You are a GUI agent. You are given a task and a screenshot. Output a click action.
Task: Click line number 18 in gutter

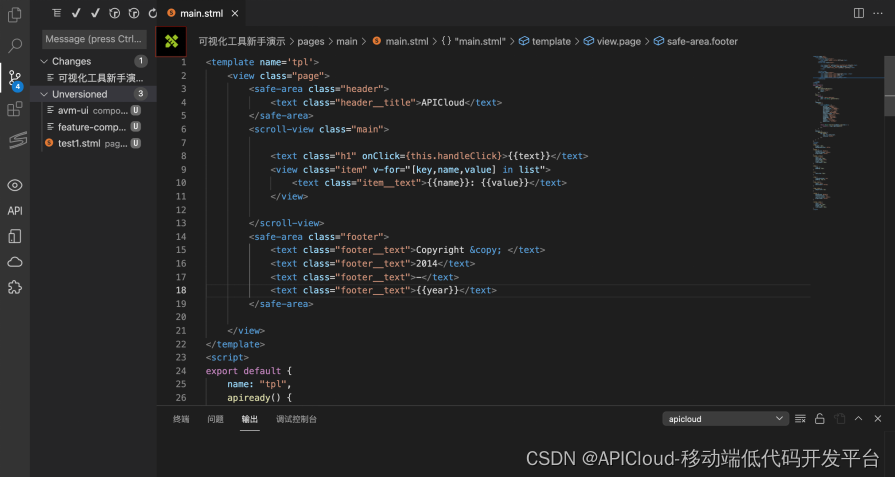pyautogui.click(x=181, y=290)
